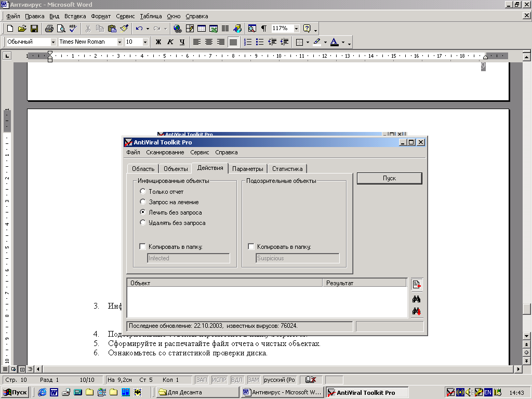This screenshot has height=399, width=532.
Task: Open the zoom dropdown showing 117%
Action: click(x=297, y=29)
